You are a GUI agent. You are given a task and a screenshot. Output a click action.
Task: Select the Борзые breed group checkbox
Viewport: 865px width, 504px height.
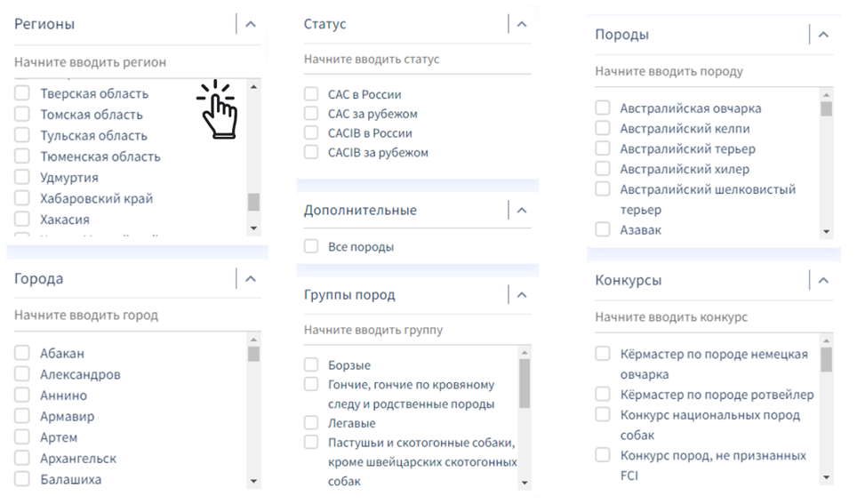click(x=311, y=365)
